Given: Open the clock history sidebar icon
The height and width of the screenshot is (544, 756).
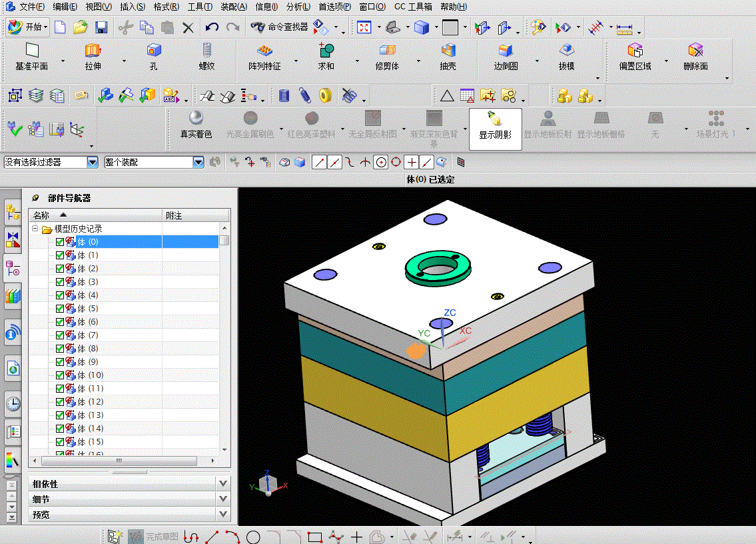Looking at the screenshot, I should (x=13, y=403).
